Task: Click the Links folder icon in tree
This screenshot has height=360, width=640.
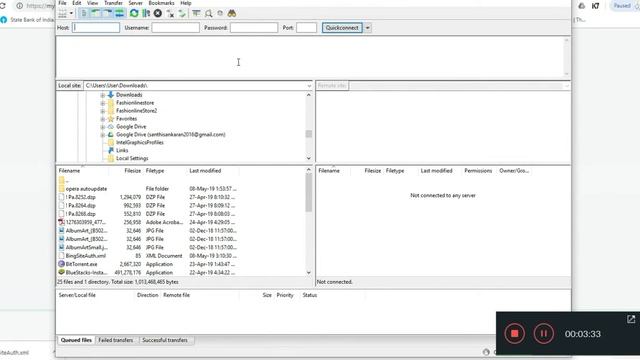Action: pyautogui.click(x=111, y=150)
